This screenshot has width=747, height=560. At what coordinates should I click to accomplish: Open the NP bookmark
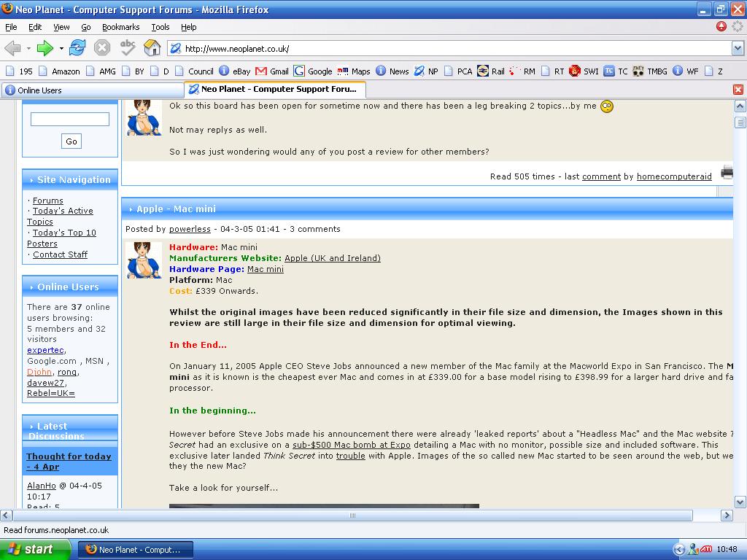tap(426, 71)
